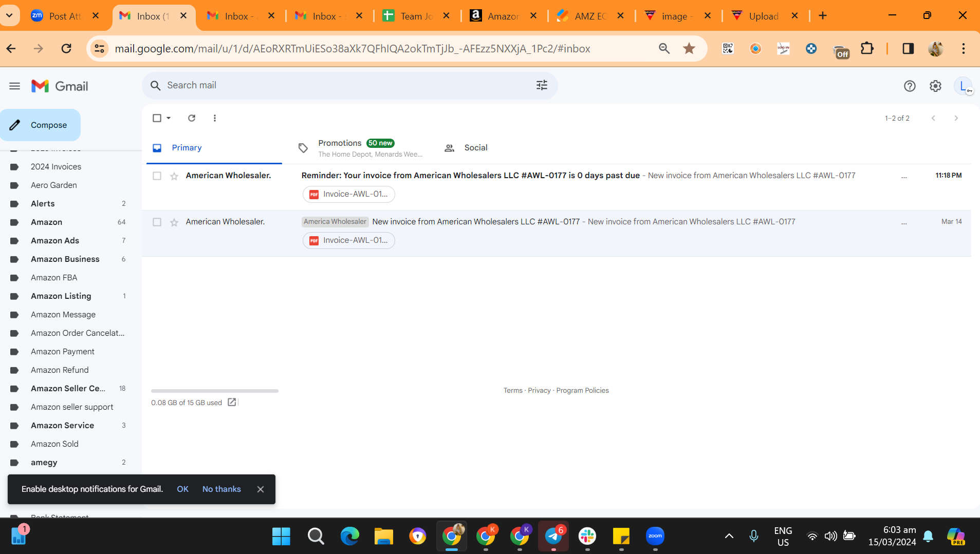Toggle the select-all messages checkbox
980x554 pixels.
click(157, 118)
